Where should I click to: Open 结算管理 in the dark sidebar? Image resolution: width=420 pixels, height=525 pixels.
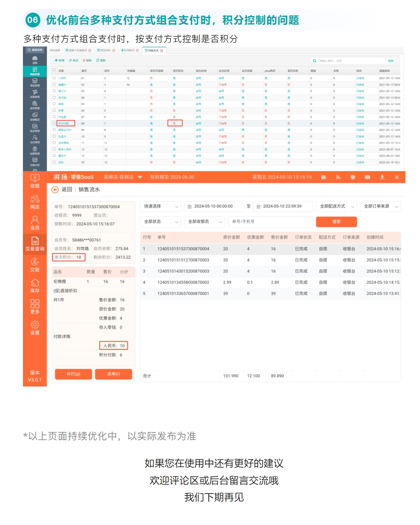pyautogui.click(x=35, y=151)
